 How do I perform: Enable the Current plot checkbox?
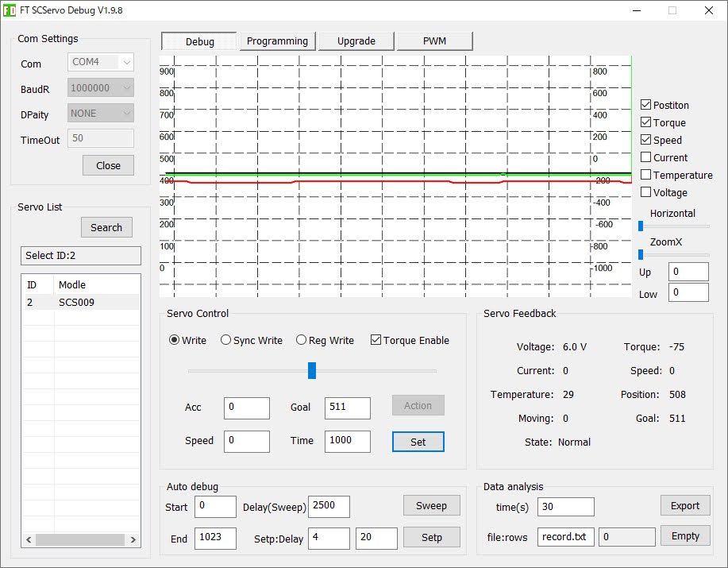(645, 157)
